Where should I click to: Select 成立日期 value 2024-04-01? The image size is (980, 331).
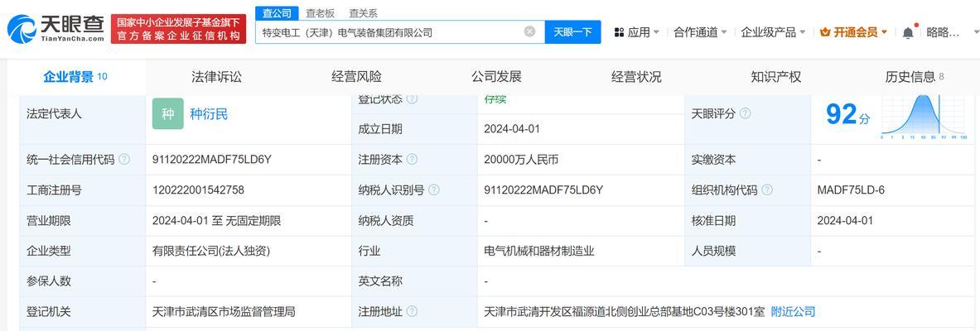coord(512,128)
